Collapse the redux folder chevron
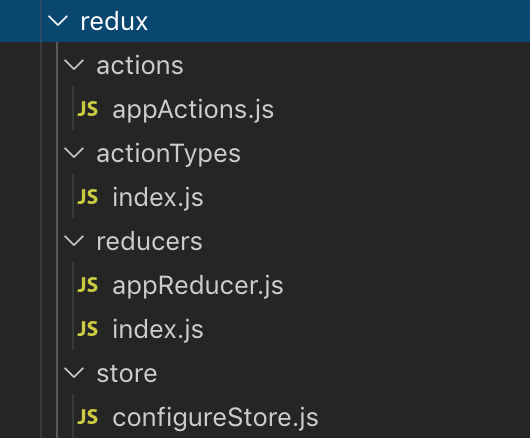The width and height of the screenshot is (530, 438). pos(58,21)
